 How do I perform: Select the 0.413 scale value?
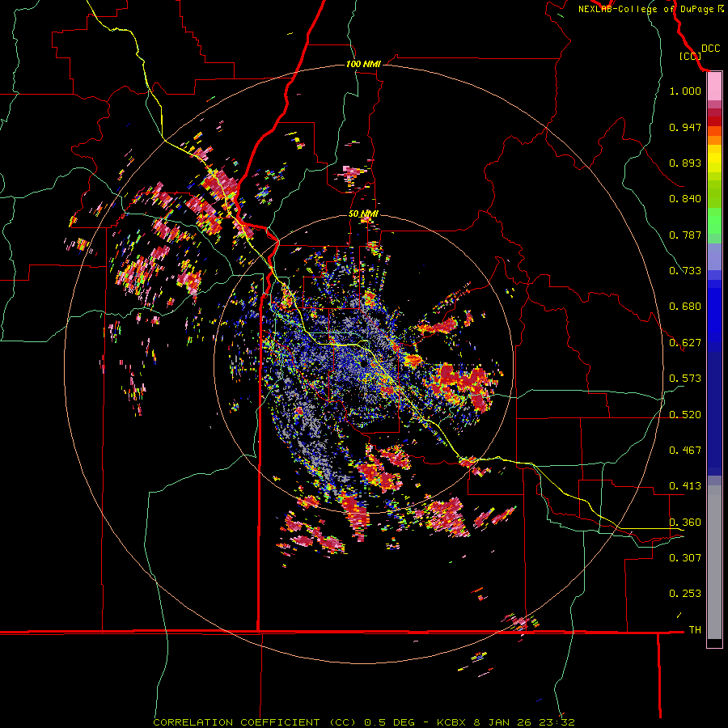[685, 486]
